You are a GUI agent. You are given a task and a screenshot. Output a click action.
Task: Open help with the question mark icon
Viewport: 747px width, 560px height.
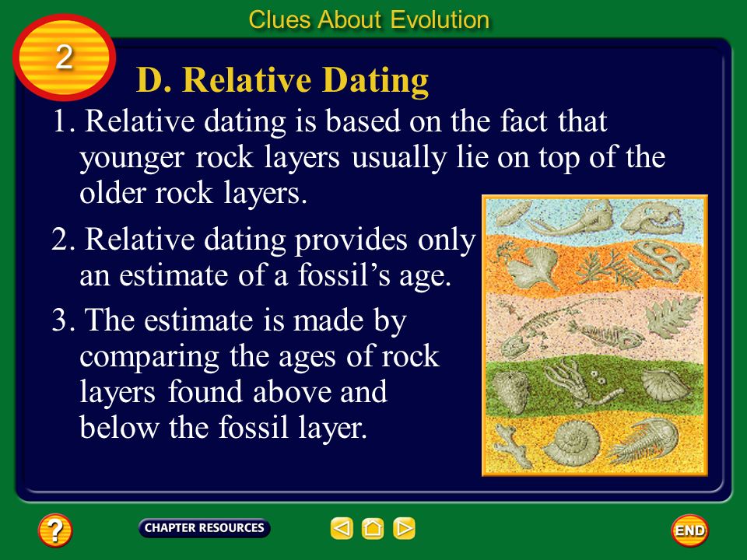point(55,530)
